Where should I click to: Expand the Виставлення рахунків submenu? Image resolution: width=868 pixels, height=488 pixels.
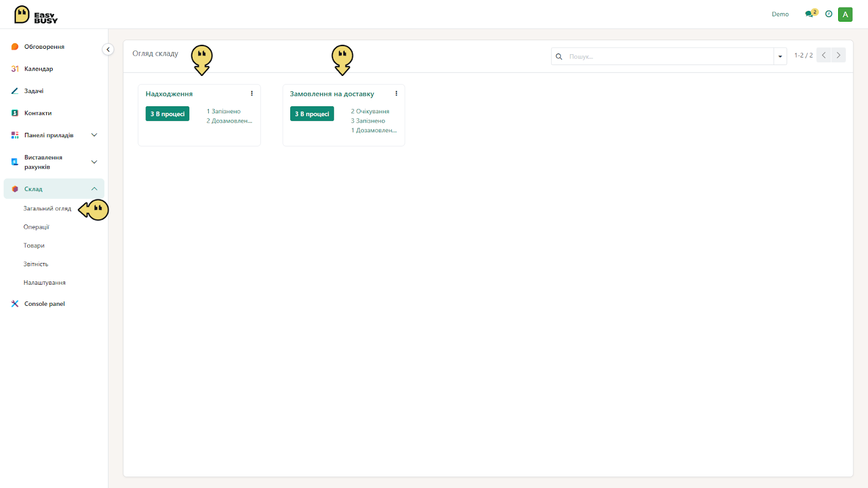pyautogui.click(x=94, y=162)
